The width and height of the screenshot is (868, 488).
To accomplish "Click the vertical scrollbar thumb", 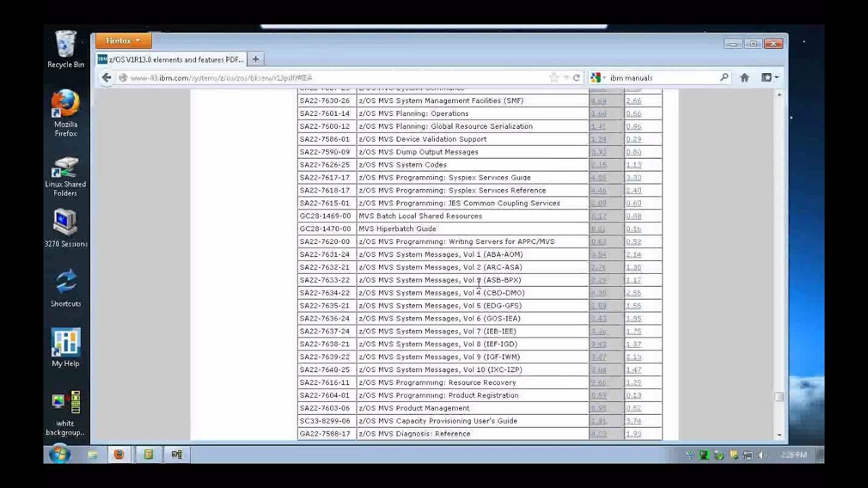I will [779, 397].
